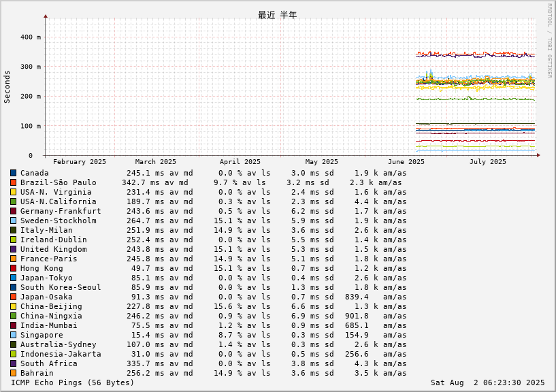Select the Bahrain legend name

point(37,373)
